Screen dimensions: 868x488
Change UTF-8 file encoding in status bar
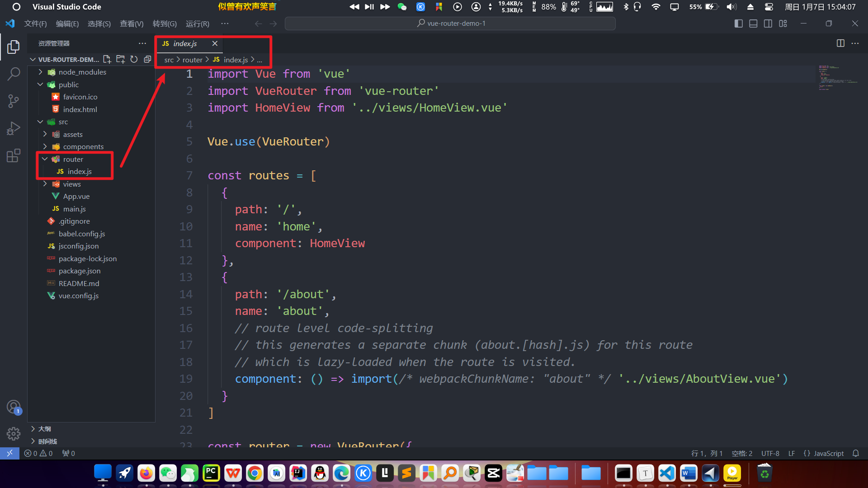tap(770, 453)
